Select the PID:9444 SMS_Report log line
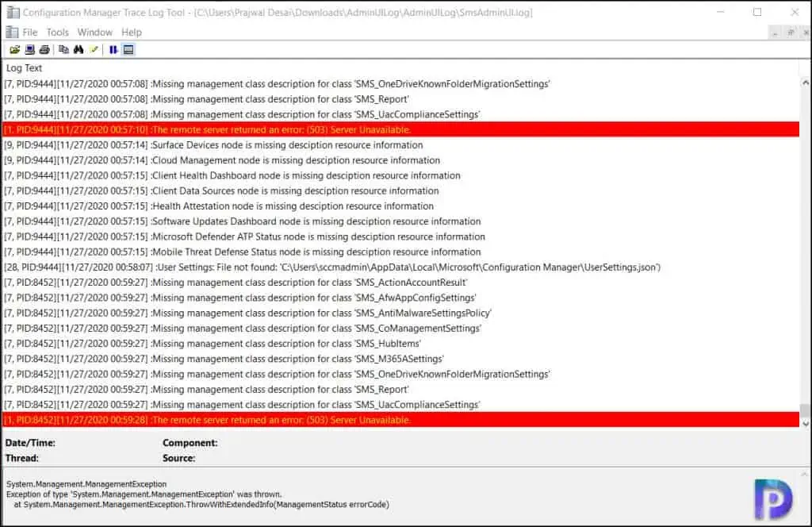 click(401, 99)
